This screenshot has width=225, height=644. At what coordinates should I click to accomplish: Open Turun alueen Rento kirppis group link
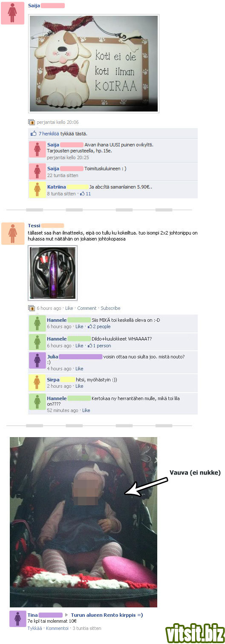pos(107,615)
